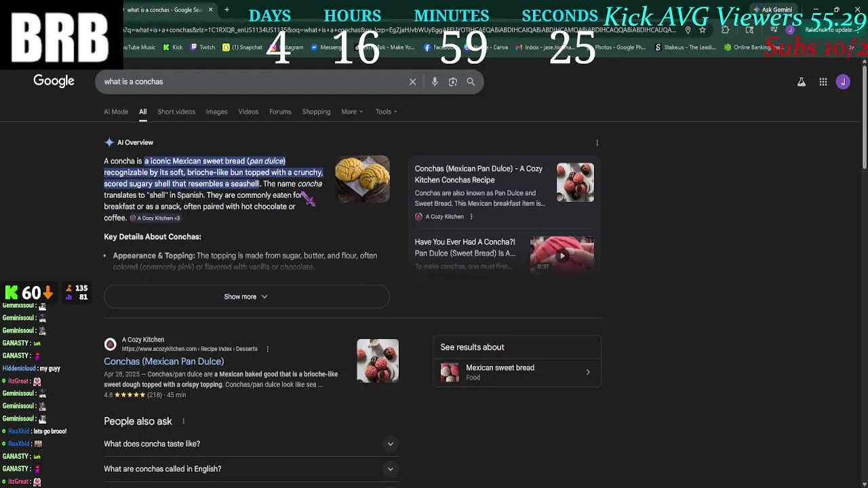Switch to Shopping tab
The width and height of the screenshot is (868, 488).
coord(316,112)
